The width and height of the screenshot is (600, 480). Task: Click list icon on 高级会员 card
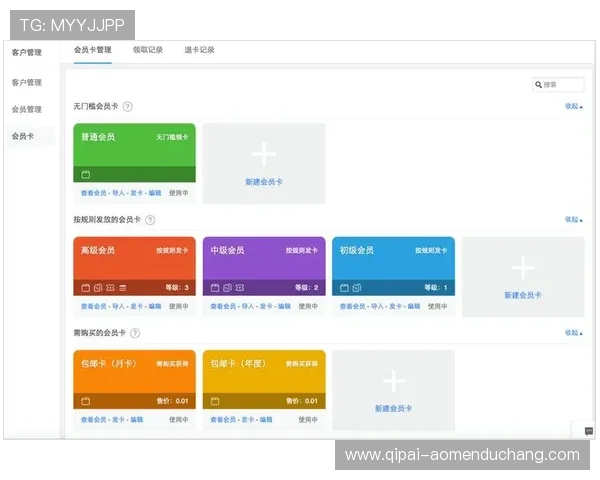122,287
